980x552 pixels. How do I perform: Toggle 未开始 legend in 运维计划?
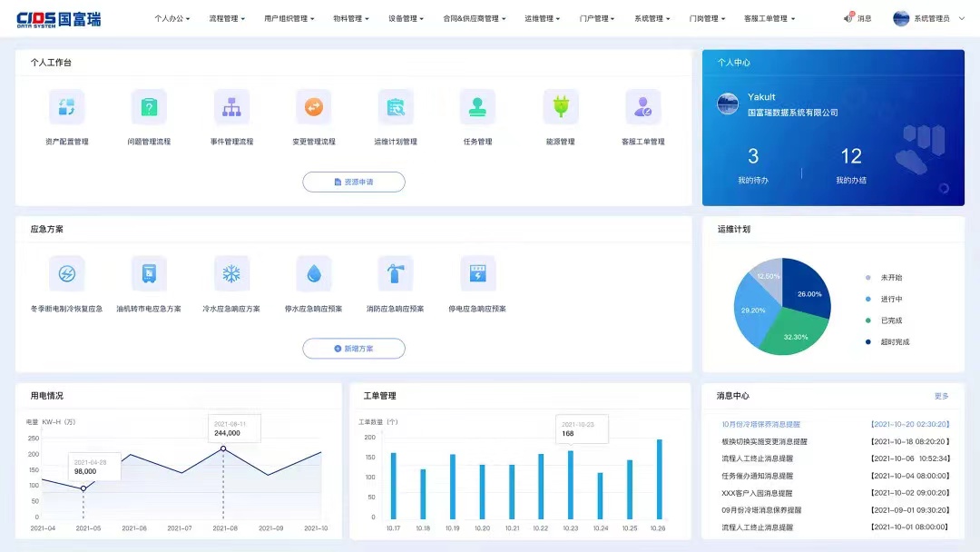[885, 278]
